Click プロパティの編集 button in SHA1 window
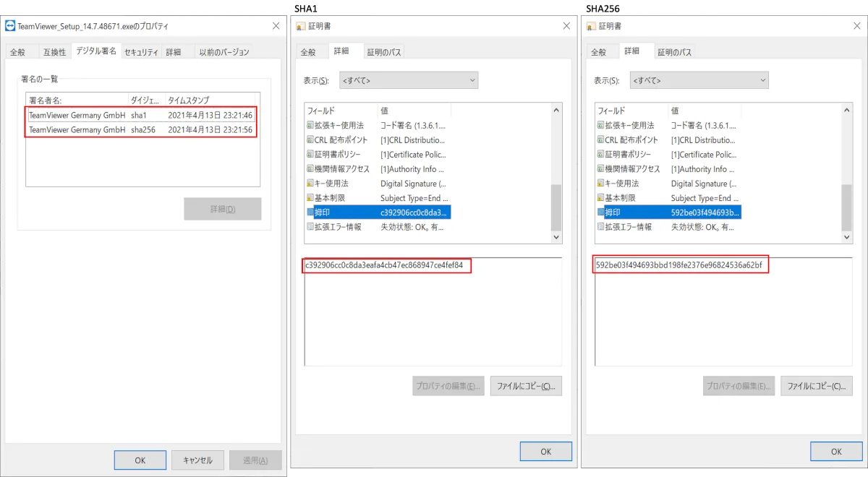This screenshot has height=477, width=868. pos(448,386)
